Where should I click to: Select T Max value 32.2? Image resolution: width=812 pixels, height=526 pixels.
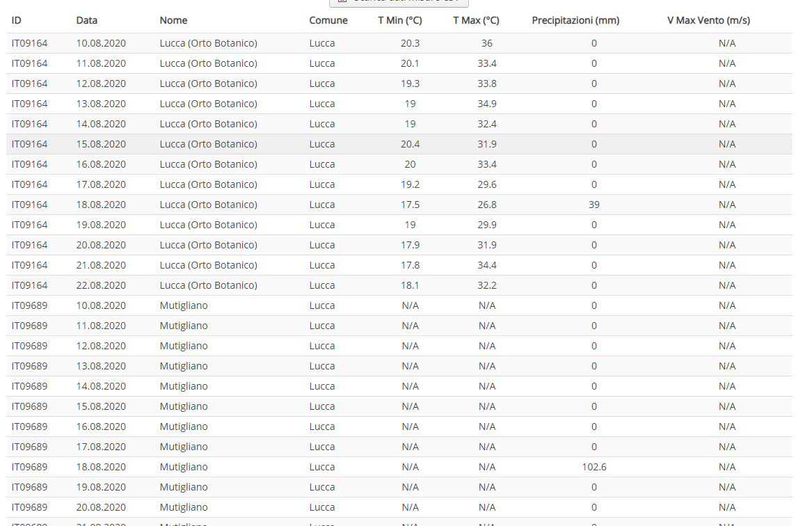(x=487, y=285)
